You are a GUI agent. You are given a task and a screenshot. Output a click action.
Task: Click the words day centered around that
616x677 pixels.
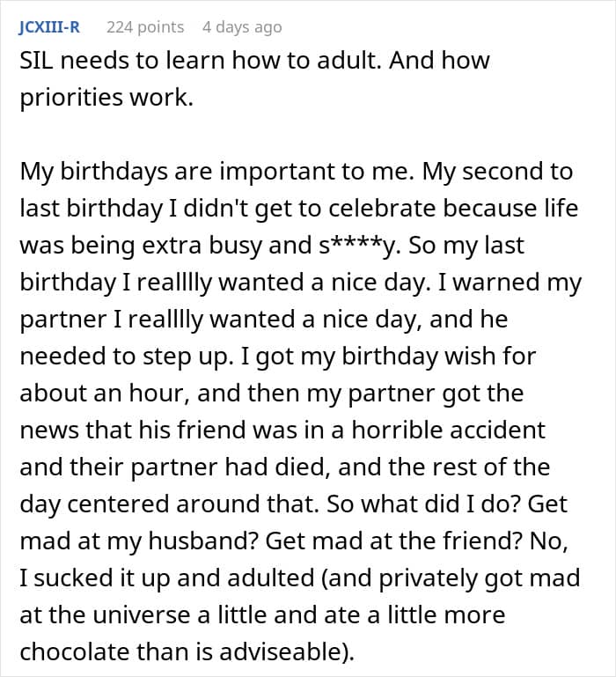169,504
